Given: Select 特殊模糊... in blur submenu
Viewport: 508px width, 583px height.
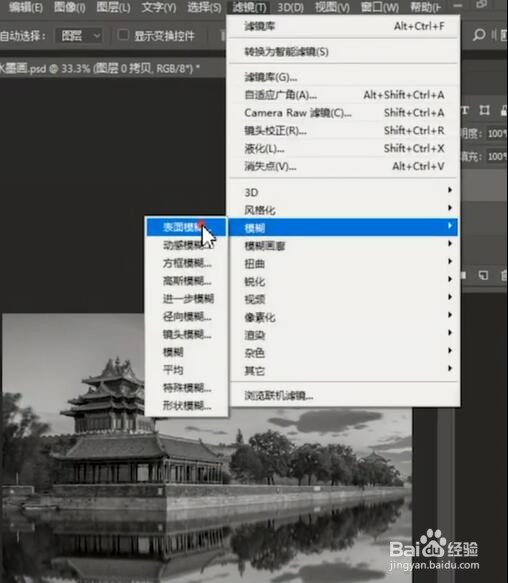Looking at the screenshot, I should 186,387.
